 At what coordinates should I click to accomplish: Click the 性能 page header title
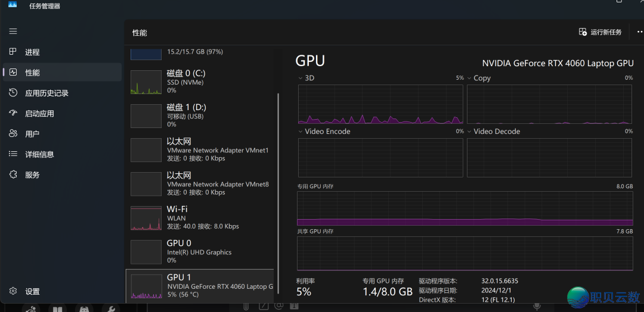(140, 33)
